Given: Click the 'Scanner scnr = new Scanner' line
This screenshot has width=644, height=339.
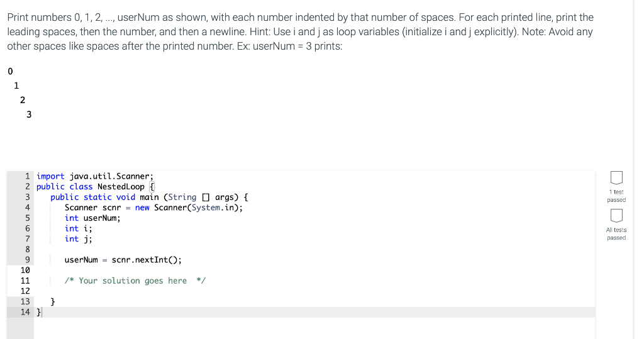Looking at the screenshot, I should (x=153, y=208).
